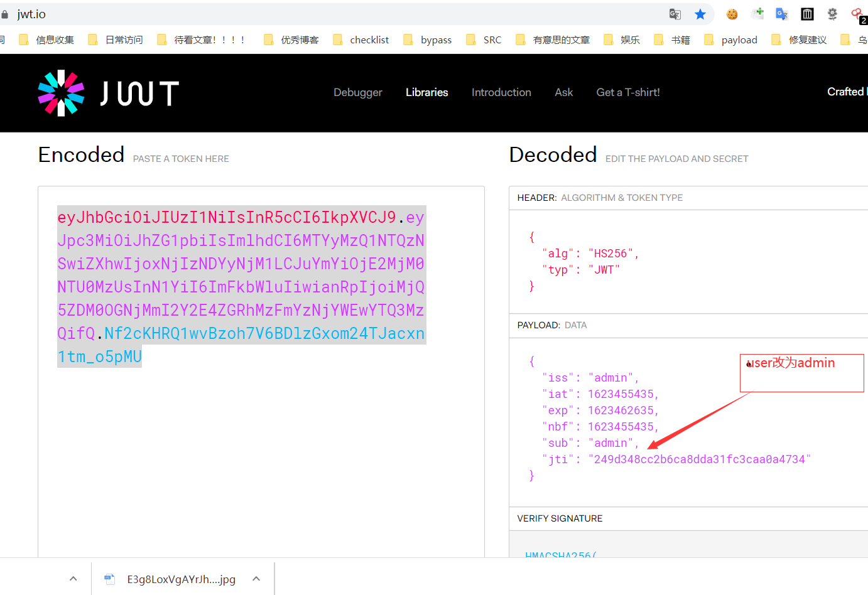Click the blue signature part Nf2cKHRQ1wvBzoh7V6BDlzGxom24TJacxn
Image resolution: width=868 pixels, height=595 pixels.
pos(264,333)
